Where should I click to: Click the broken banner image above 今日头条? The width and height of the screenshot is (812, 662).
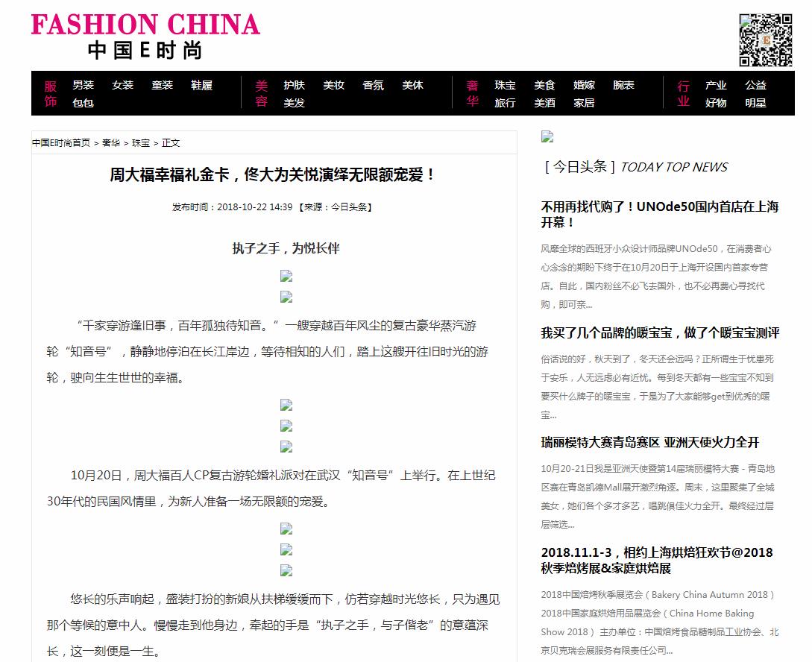(x=547, y=136)
